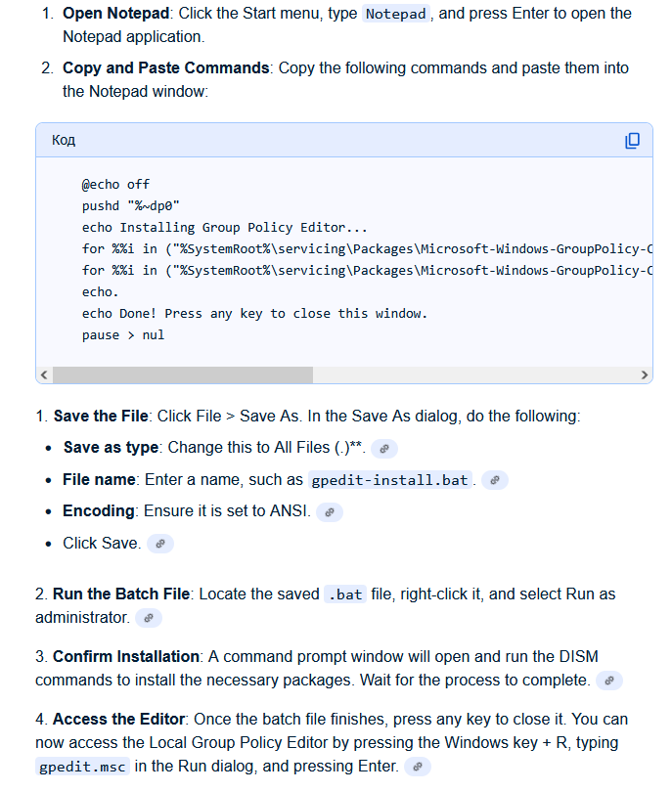This screenshot has width=672, height=792.
Task: Click the link icon after gpedit-install.bat
Action: (495, 480)
